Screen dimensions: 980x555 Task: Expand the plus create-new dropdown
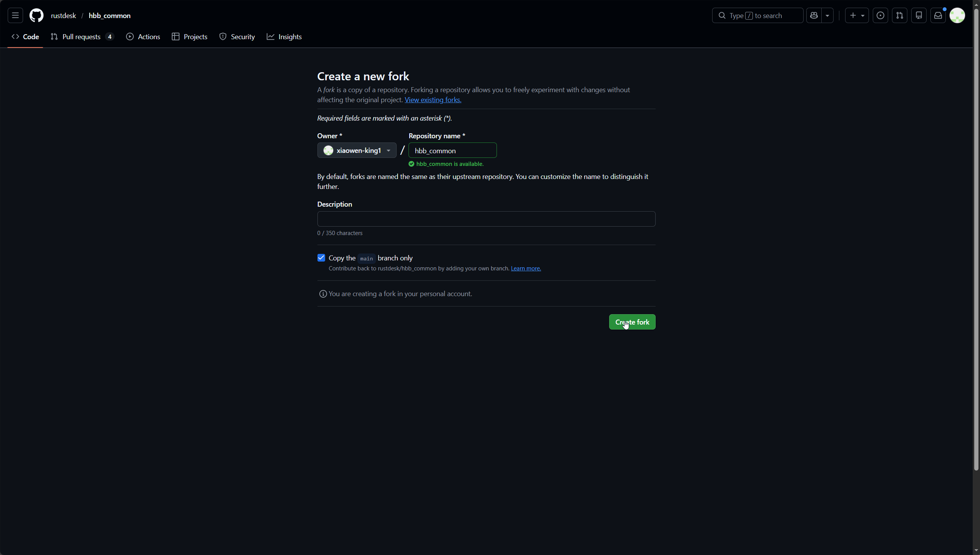857,15
